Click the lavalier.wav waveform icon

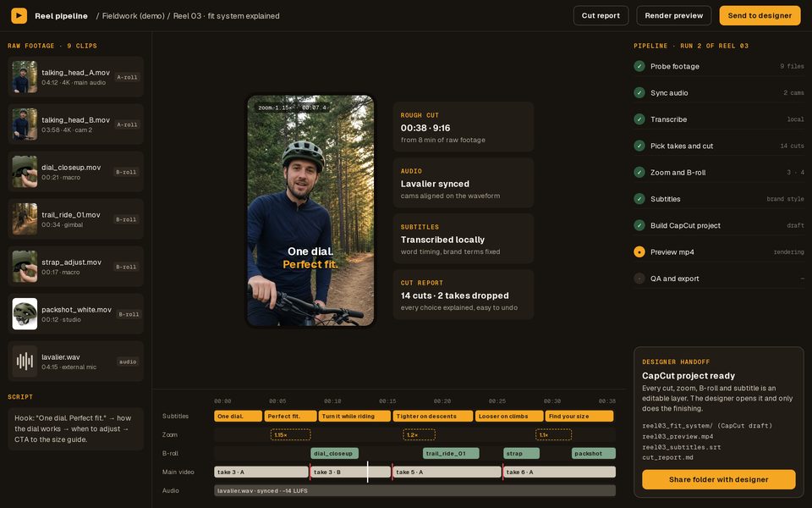coord(25,362)
